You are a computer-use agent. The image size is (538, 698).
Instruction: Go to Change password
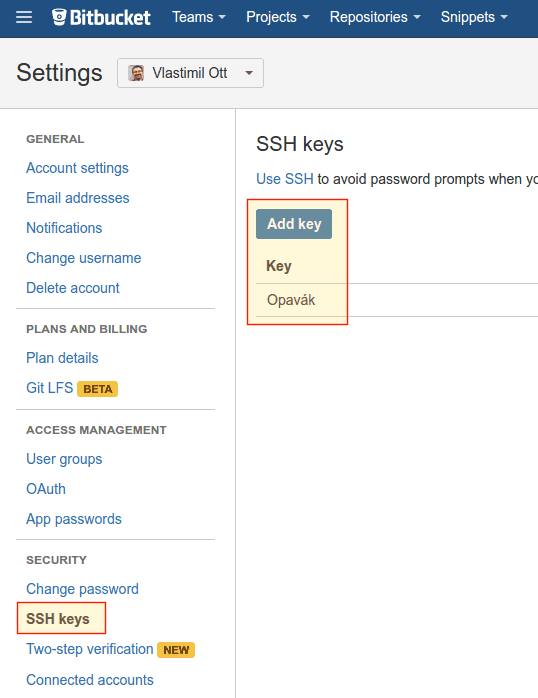82,589
